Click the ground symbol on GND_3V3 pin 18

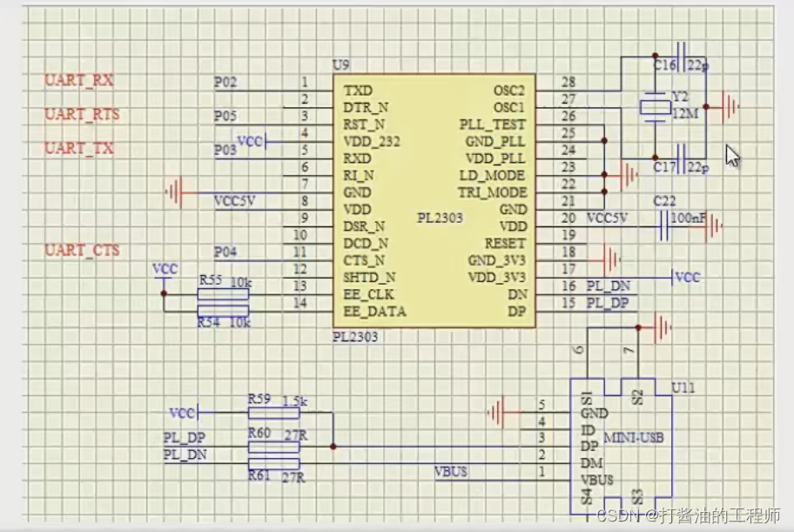[x=611, y=260]
